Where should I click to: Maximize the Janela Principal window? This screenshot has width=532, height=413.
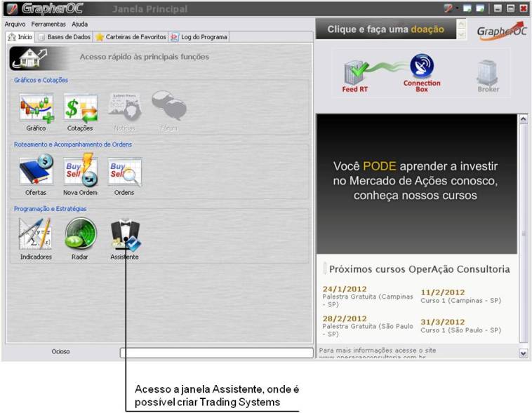tap(511, 9)
